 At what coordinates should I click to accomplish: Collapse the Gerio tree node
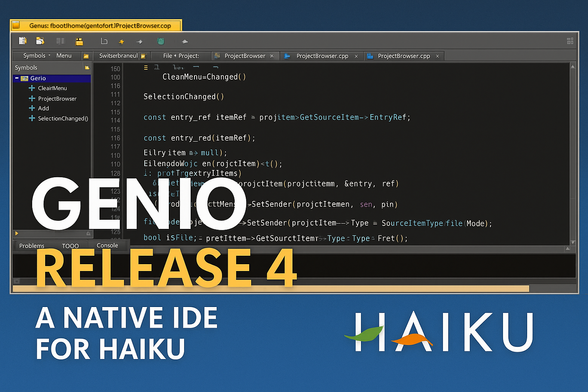(16, 78)
